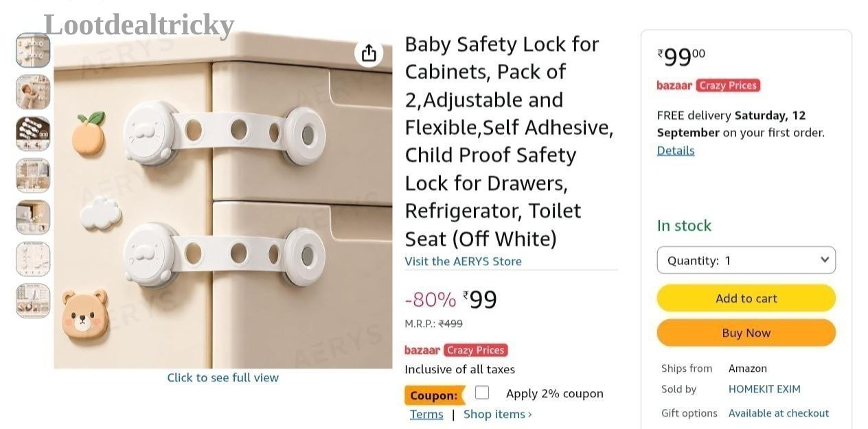Click the Shop items chevron link
The image size is (868, 429).
click(x=498, y=414)
